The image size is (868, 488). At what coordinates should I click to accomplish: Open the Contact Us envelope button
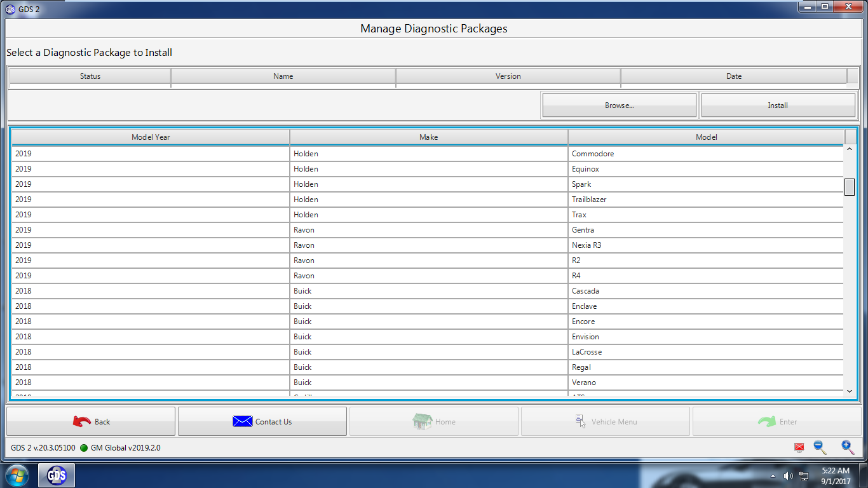tap(262, 421)
